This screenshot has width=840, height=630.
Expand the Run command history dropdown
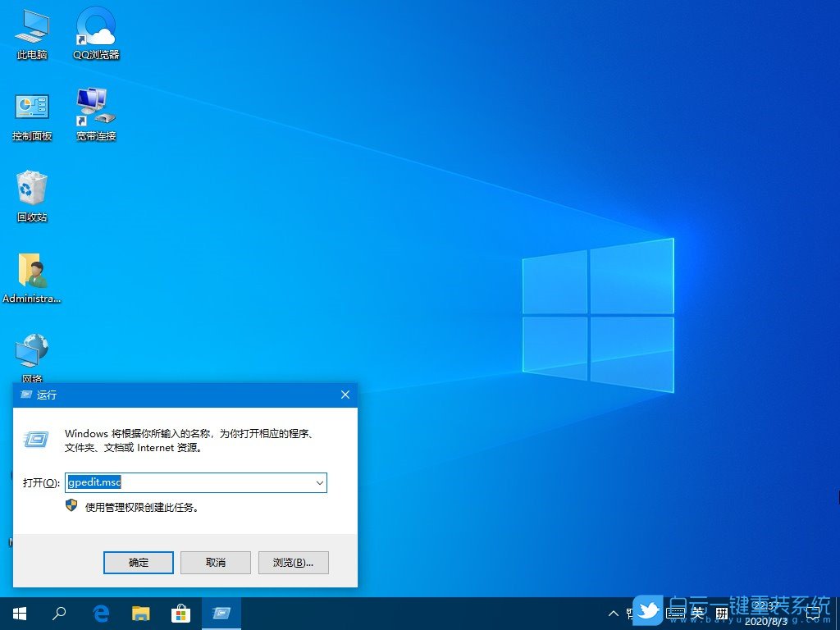coord(319,483)
